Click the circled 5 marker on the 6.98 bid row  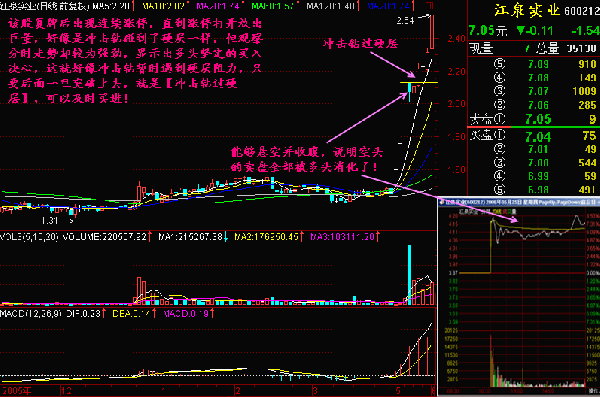pos(499,189)
